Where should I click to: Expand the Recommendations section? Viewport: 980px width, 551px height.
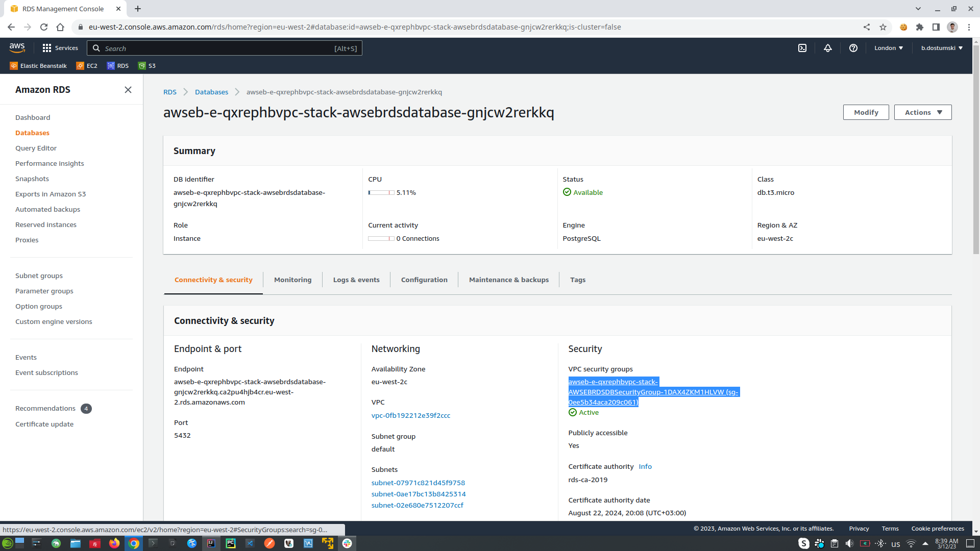45,408
